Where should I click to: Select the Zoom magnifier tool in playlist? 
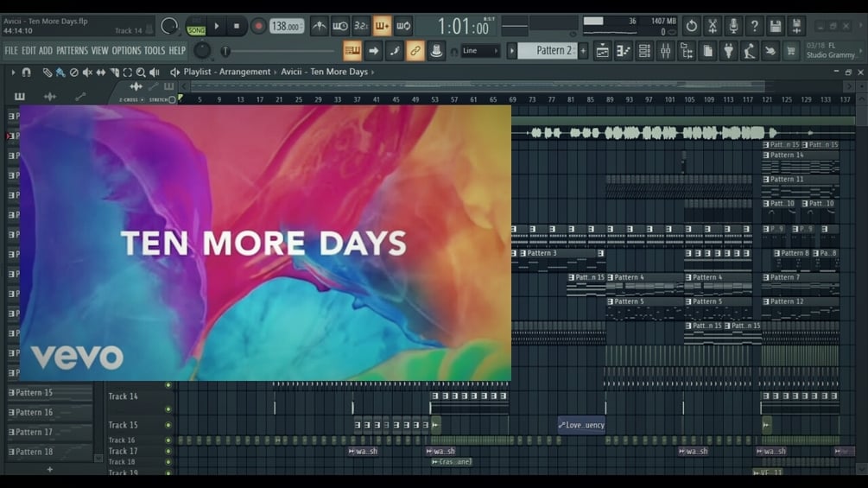point(141,72)
